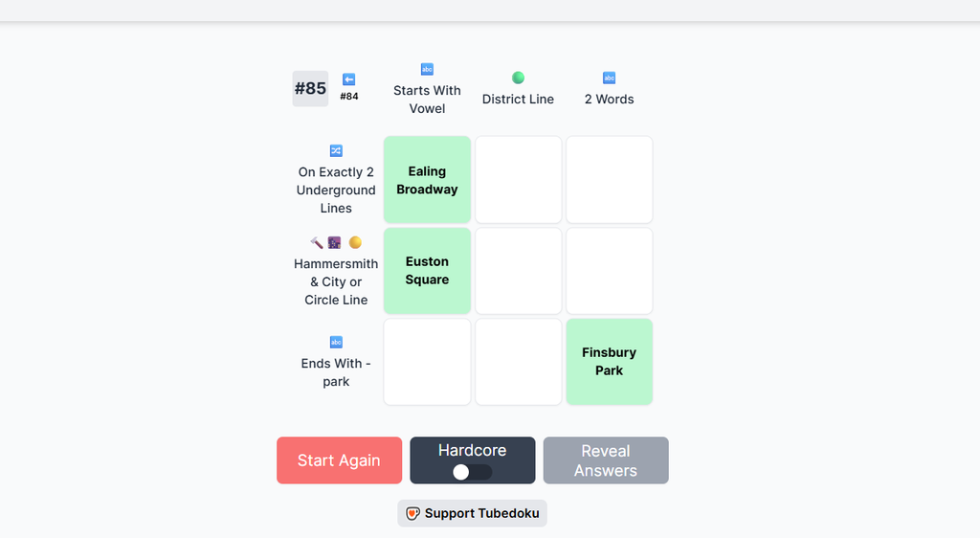Select the empty 2 Words, 2 Underground Lines cell
This screenshot has width=980, height=538.
[609, 180]
